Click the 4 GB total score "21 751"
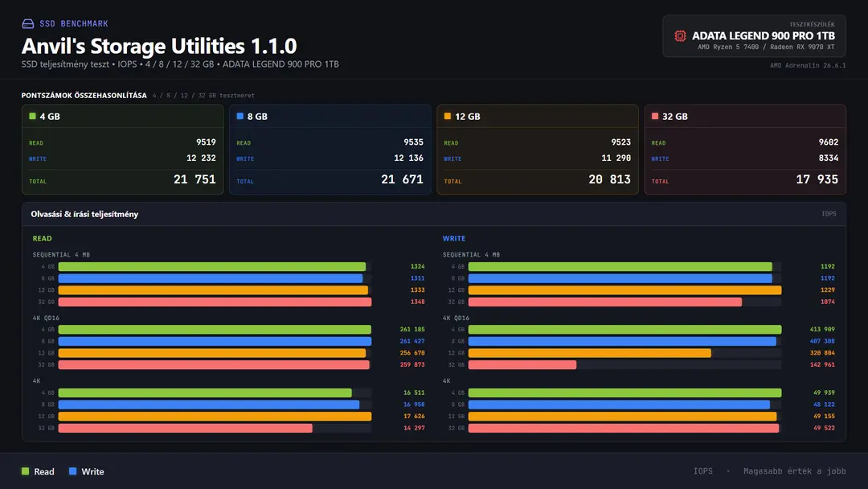The image size is (868, 489). coord(194,179)
